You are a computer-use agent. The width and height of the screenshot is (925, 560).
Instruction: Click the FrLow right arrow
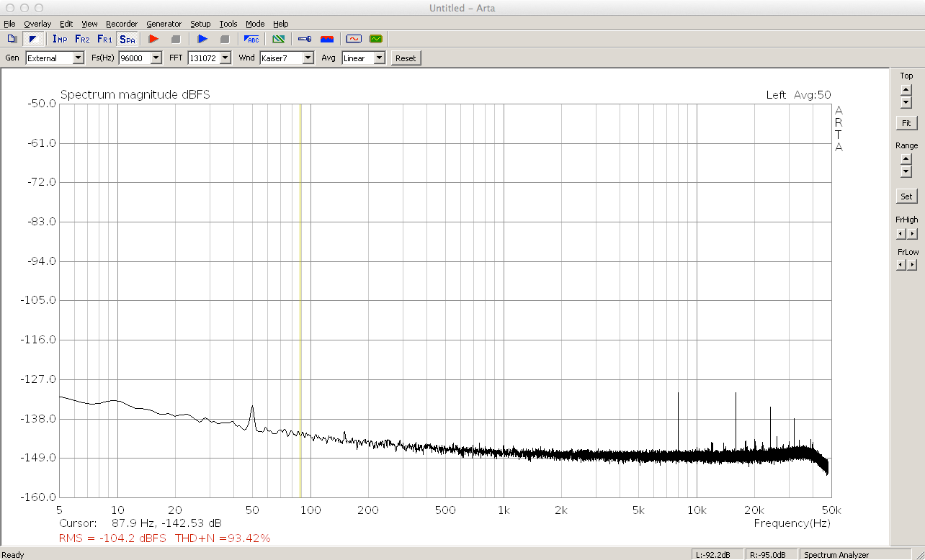pos(913,264)
